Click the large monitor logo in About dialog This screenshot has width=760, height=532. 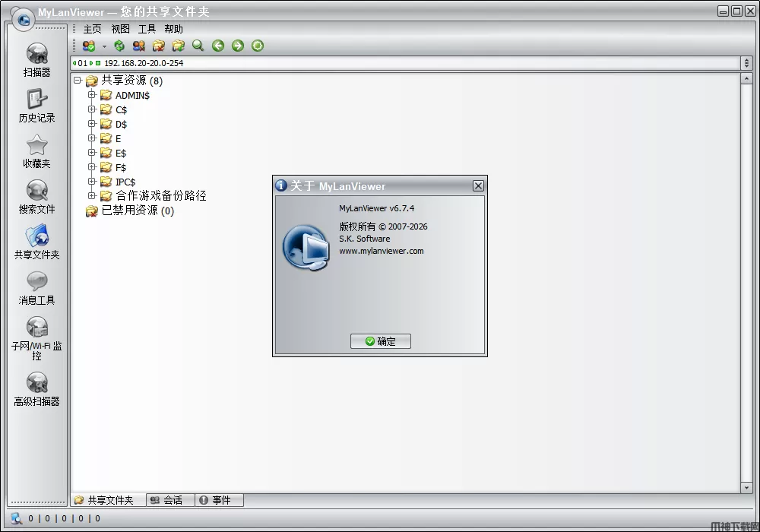point(306,247)
